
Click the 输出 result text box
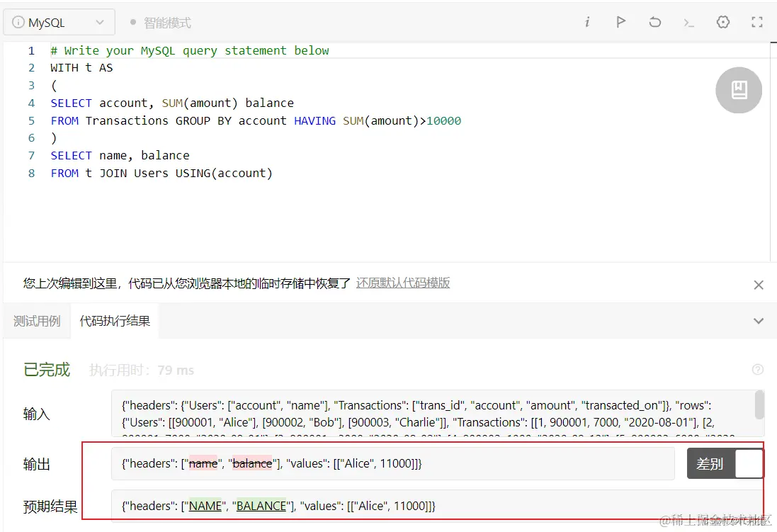pos(392,463)
